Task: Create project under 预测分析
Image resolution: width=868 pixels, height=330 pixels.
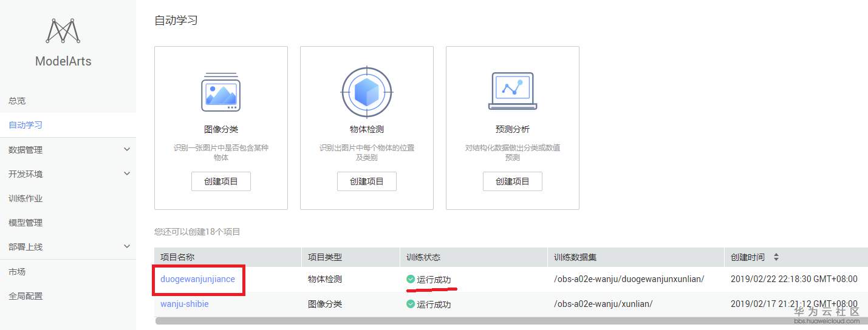Action: point(513,181)
